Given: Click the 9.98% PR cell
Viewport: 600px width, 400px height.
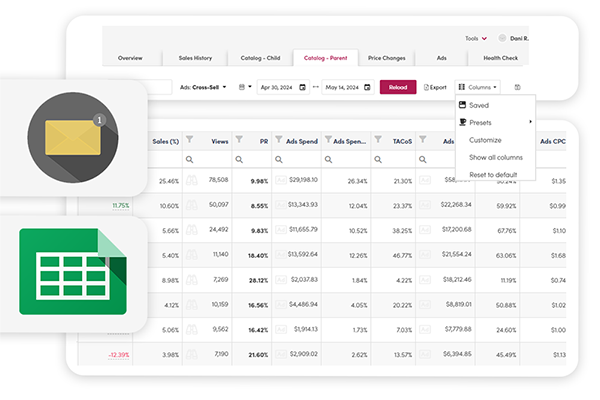Looking at the screenshot, I should pos(259,181).
